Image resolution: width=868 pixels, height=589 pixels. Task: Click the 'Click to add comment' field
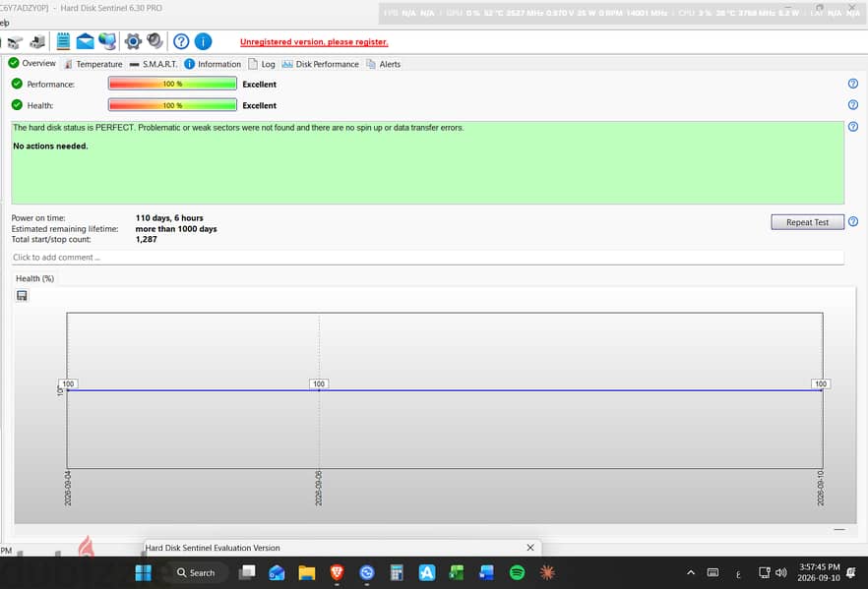[427, 258]
